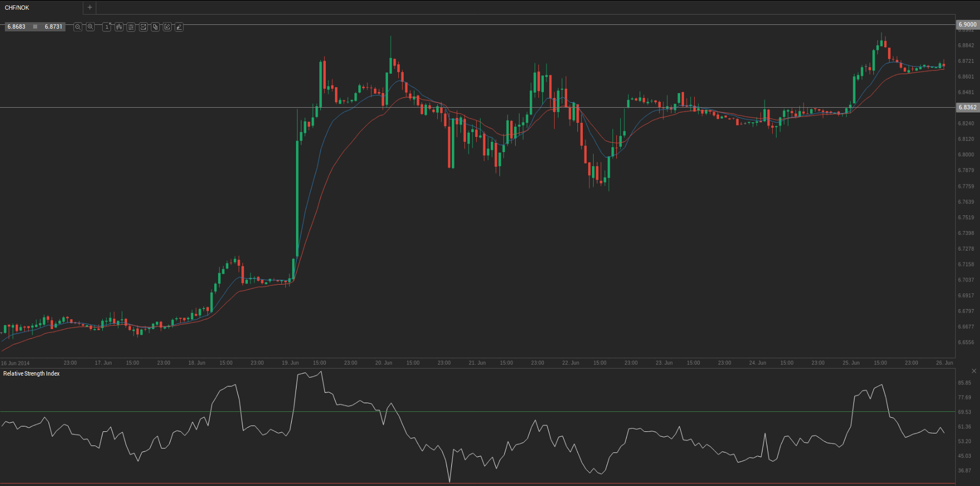Click the 36.87 RSI axis value

click(965, 470)
